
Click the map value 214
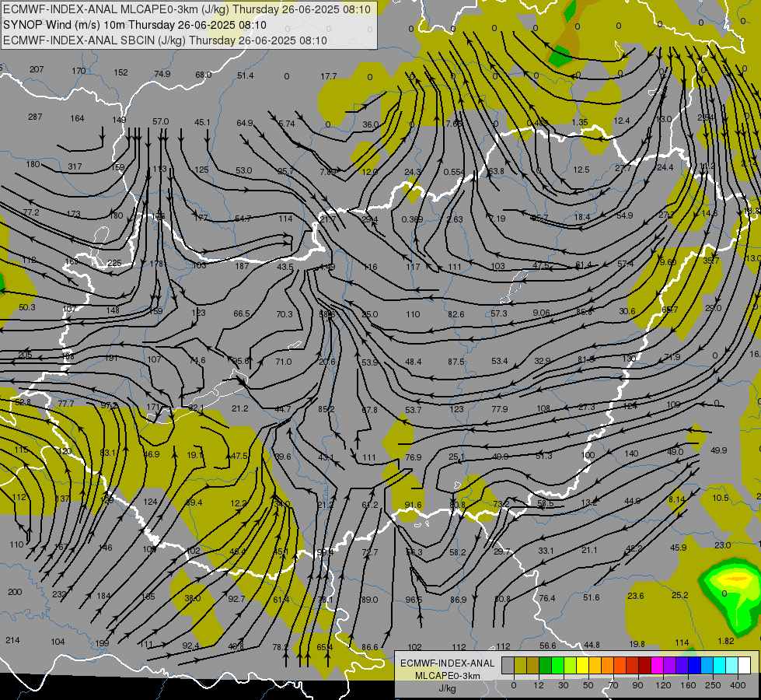coord(12,640)
